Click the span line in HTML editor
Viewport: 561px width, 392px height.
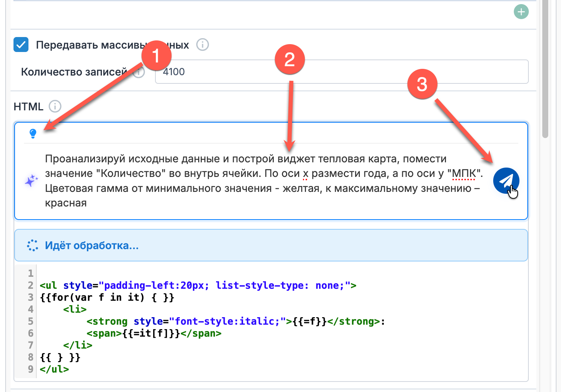click(x=154, y=333)
